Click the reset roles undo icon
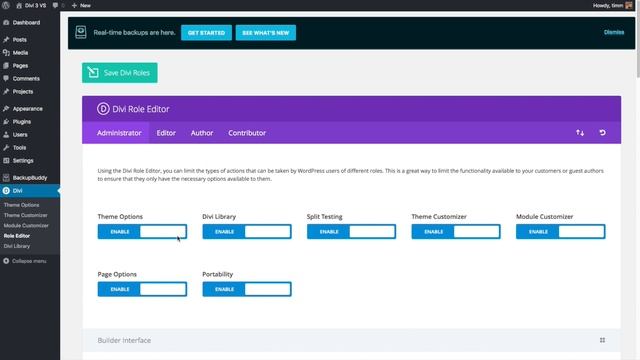Screen dimensions: 640x360 pos(602,133)
